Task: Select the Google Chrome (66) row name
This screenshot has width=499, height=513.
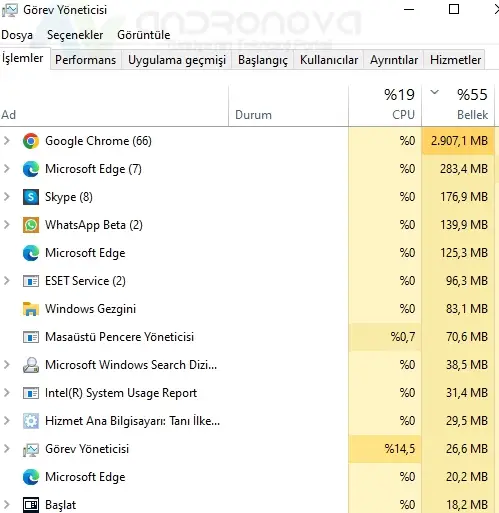Action: [98, 141]
